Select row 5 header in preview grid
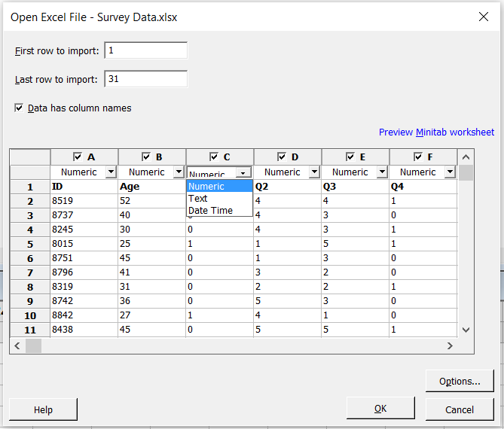This screenshot has height=429, width=504. pos(31,245)
